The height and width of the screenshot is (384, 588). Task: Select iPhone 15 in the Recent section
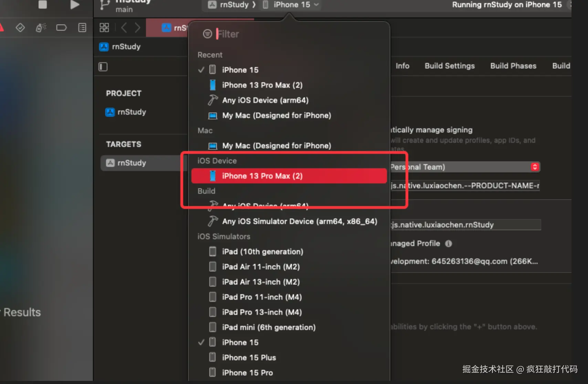(x=289, y=70)
